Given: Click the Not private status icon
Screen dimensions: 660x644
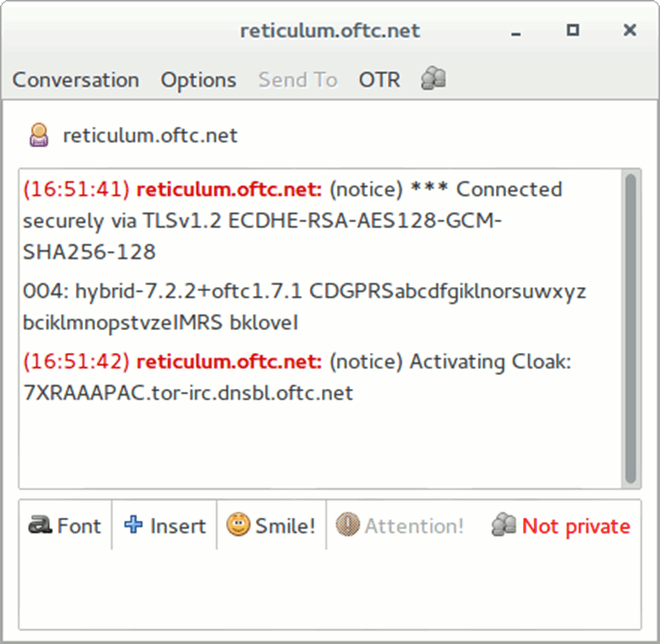Looking at the screenshot, I should 503,526.
